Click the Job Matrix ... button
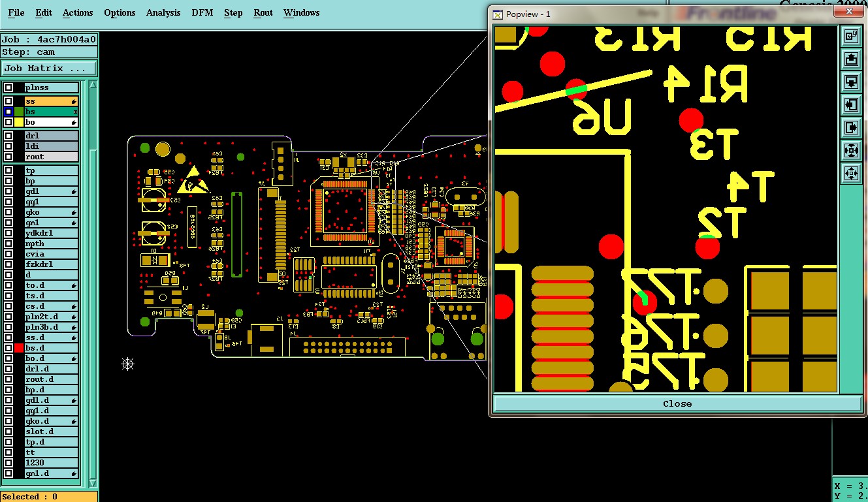The height and width of the screenshot is (502, 868). click(49, 69)
